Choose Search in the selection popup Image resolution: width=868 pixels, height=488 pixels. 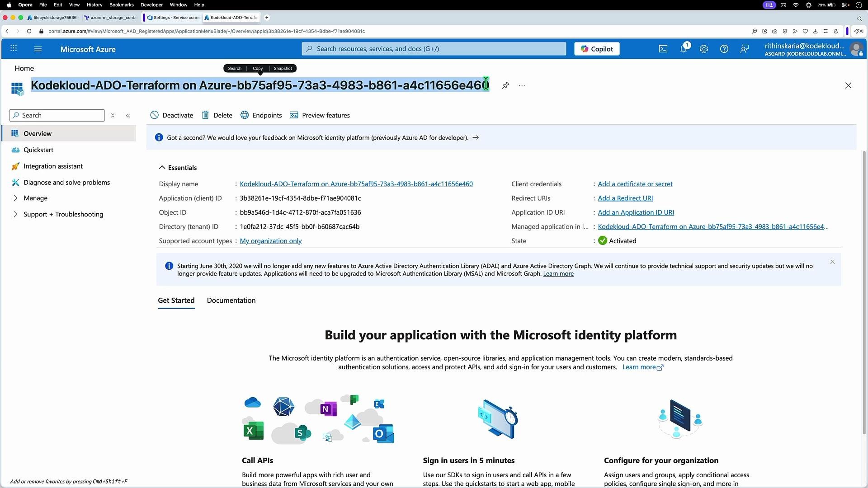point(235,68)
